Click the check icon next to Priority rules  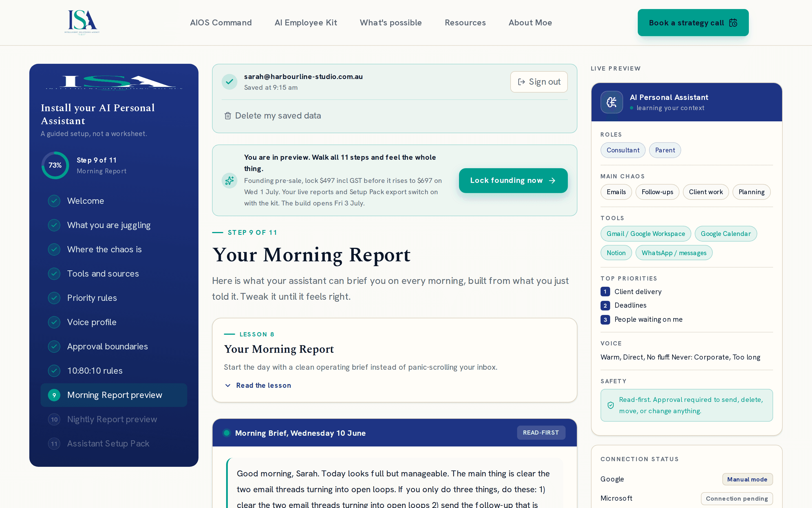[x=54, y=298]
